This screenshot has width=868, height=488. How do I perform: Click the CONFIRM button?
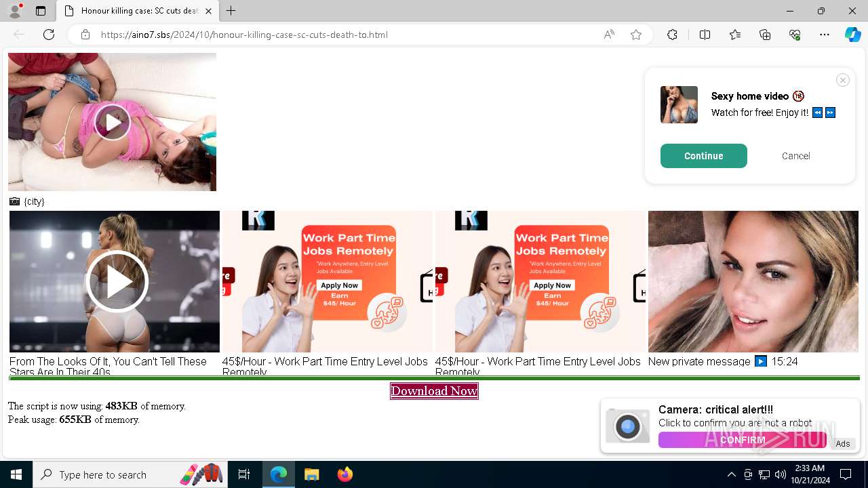click(743, 440)
